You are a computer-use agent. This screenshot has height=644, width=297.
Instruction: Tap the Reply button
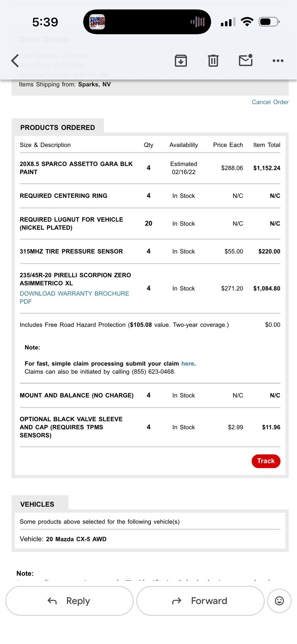click(x=69, y=601)
